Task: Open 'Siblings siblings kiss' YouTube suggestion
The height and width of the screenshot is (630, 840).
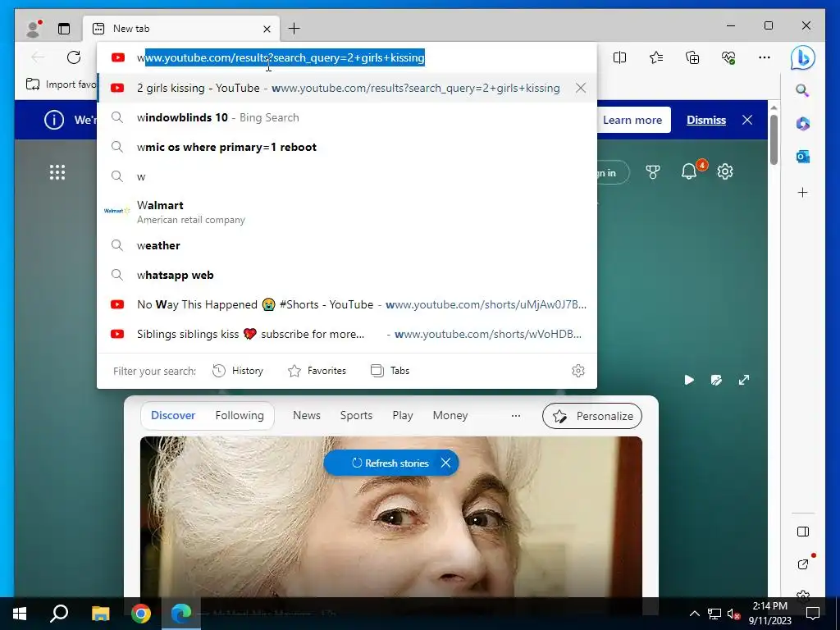Action: (x=347, y=334)
